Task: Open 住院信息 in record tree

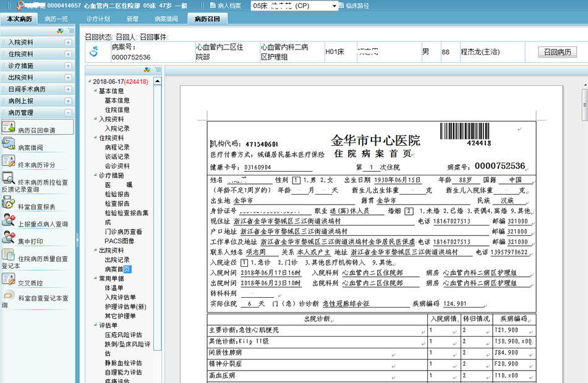Action: pos(117,110)
